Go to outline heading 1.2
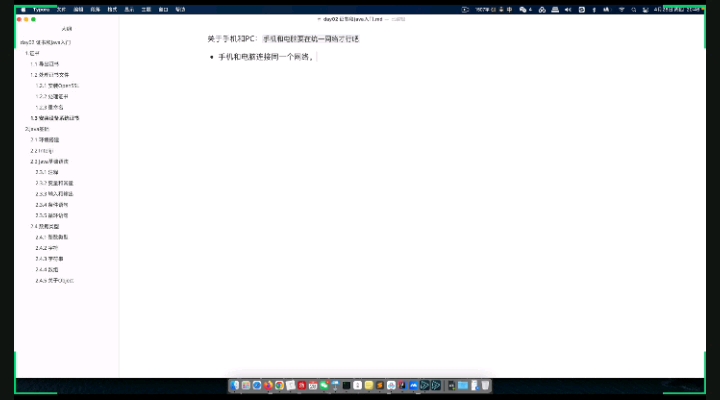The height and width of the screenshot is (400, 720). (x=49, y=75)
